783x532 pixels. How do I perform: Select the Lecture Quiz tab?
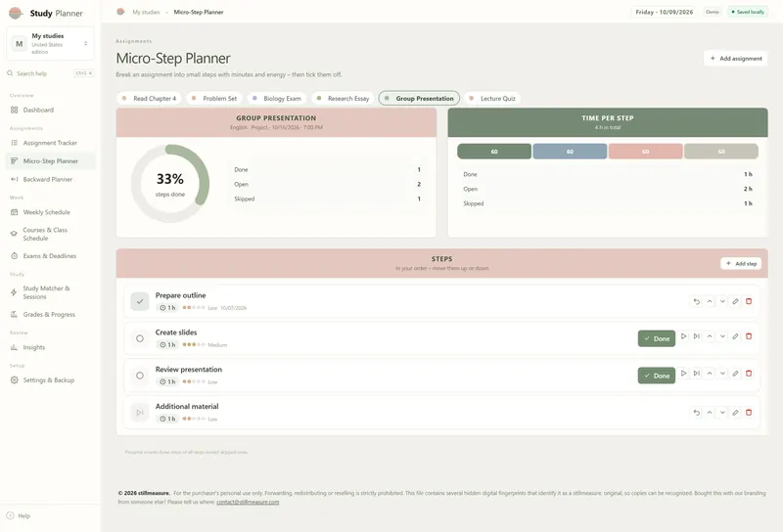click(492, 99)
